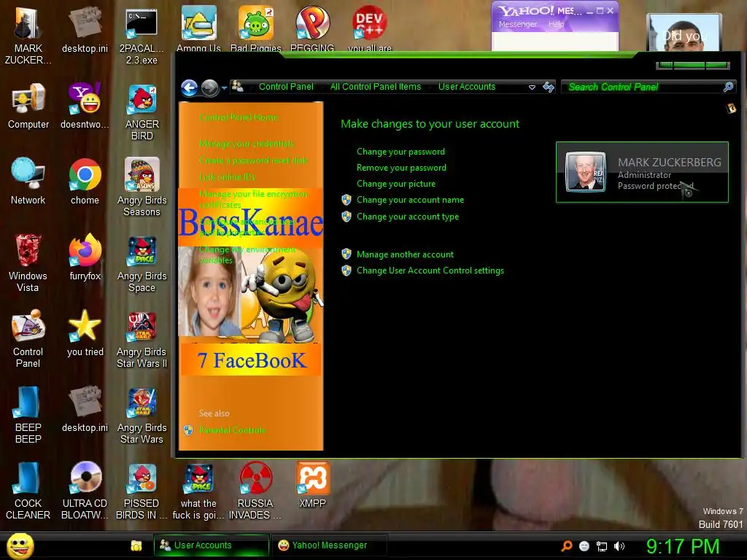Open the Bad Piggies desktop icon
Image resolution: width=747 pixels, height=560 pixels.
coord(256,28)
